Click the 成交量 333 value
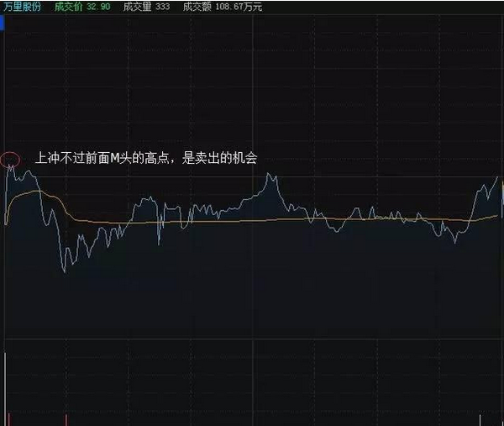This screenshot has width=504, height=426. pyautogui.click(x=146, y=7)
